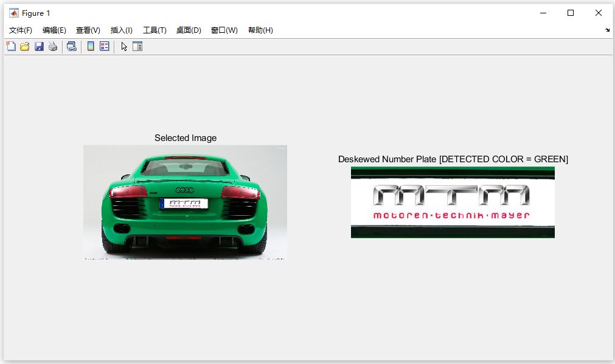Image resolution: width=615 pixels, height=364 pixels.
Task: Open the 插入(I) menu
Action: (x=121, y=30)
